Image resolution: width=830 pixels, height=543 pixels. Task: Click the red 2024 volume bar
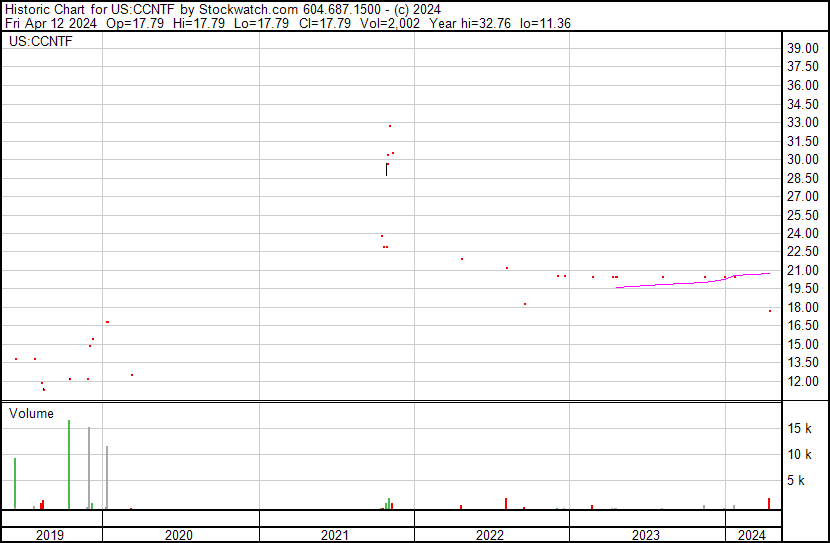(769, 503)
